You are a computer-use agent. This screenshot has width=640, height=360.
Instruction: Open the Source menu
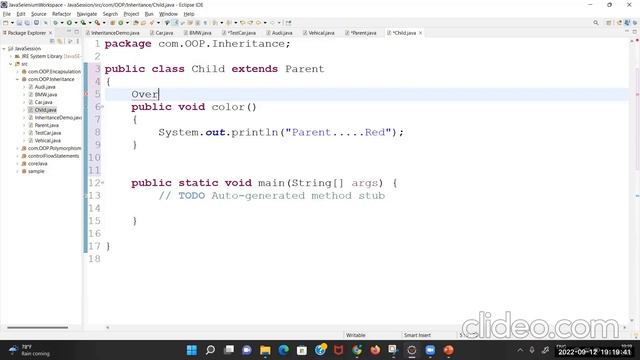tap(39, 14)
